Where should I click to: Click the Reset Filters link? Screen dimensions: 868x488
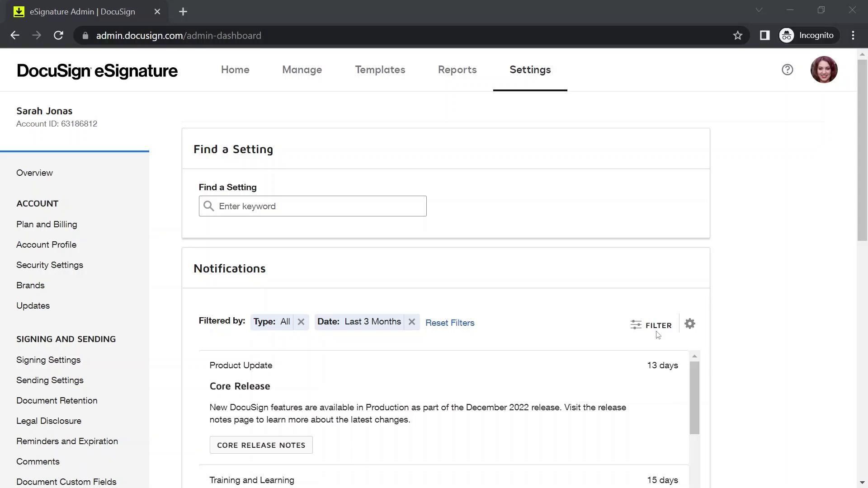click(x=449, y=323)
